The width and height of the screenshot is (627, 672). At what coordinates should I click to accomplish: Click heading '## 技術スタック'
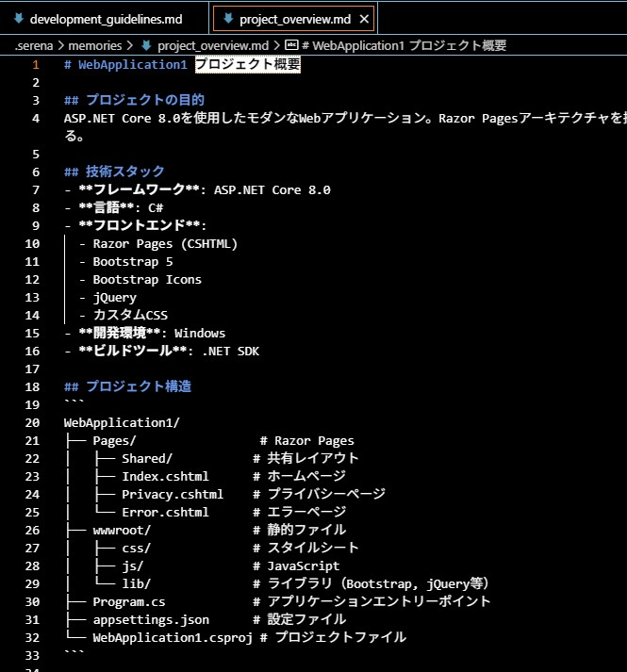tap(114, 172)
